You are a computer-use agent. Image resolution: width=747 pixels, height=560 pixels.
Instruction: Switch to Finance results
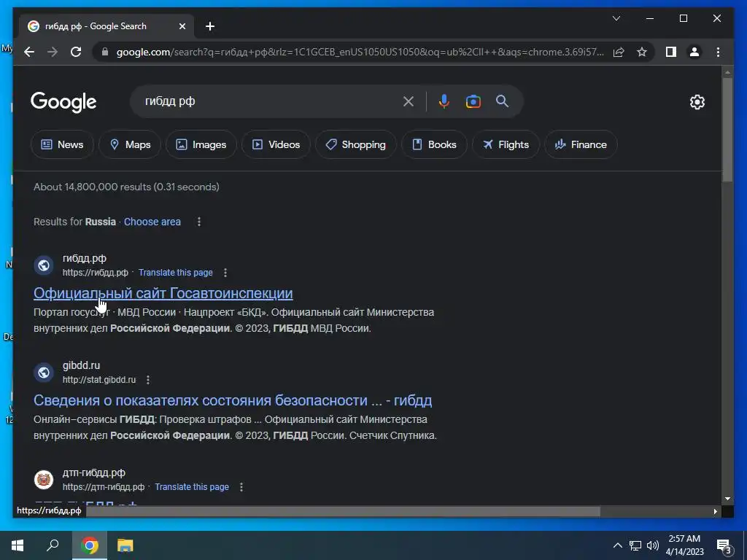[581, 144]
